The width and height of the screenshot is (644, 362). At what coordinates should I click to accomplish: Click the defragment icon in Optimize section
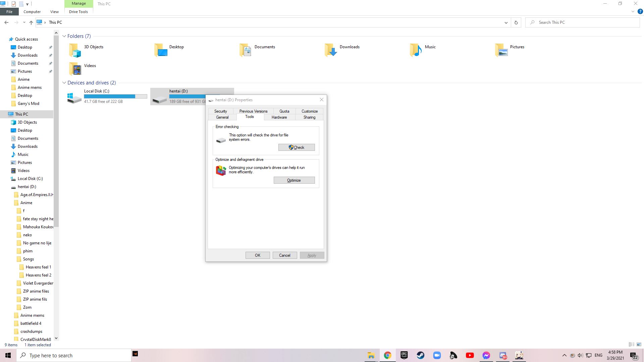[x=221, y=170]
